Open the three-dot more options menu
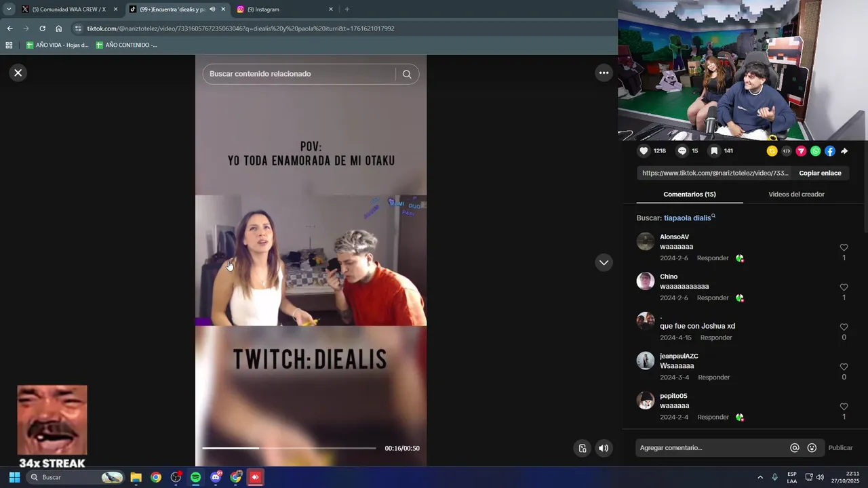Image resolution: width=868 pixels, height=488 pixels. point(604,73)
